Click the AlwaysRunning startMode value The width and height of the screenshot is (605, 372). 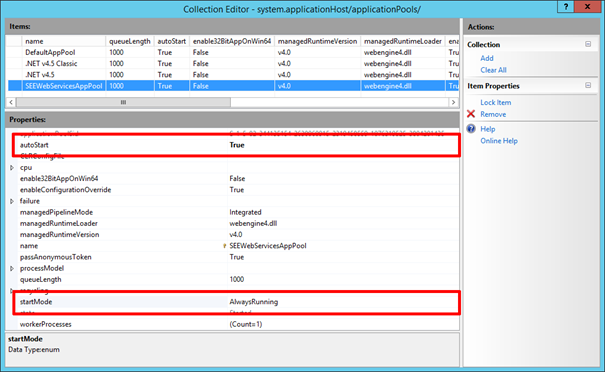(253, 302)
